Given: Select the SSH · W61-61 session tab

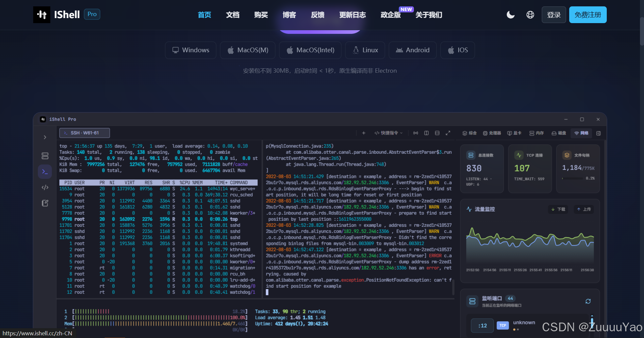Looking at the screenshot, I should [x=85, y=133].
